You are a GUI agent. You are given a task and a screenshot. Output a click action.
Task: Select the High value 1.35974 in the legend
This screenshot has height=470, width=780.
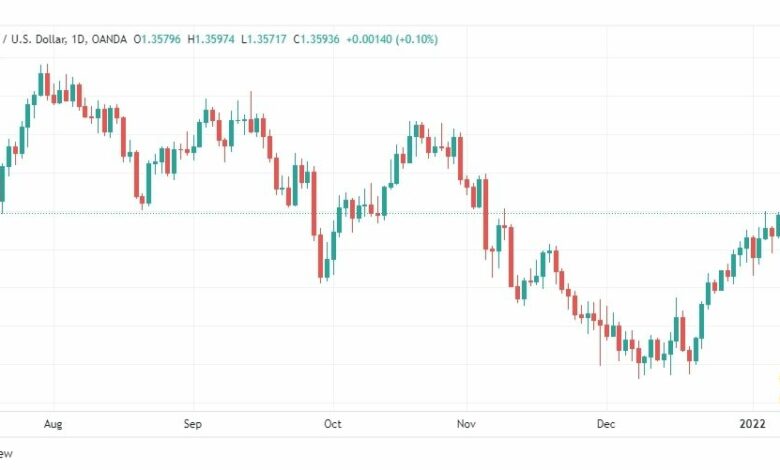click(214, 39)
